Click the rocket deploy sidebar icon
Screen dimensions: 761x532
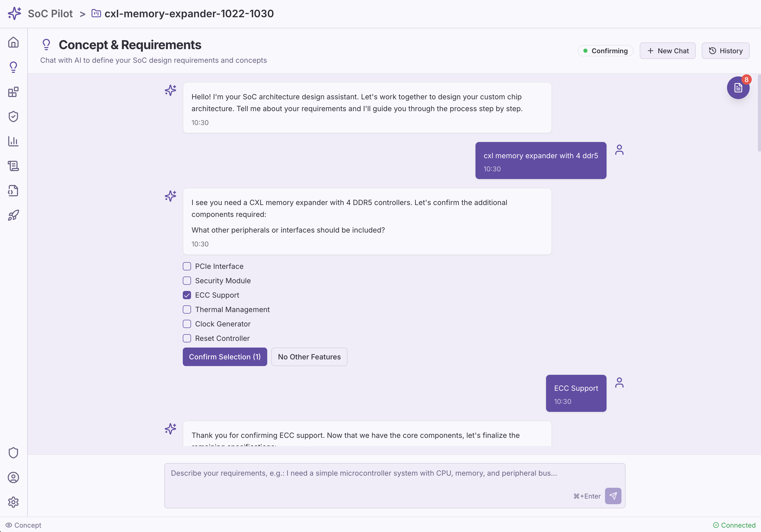click(13, 215)
